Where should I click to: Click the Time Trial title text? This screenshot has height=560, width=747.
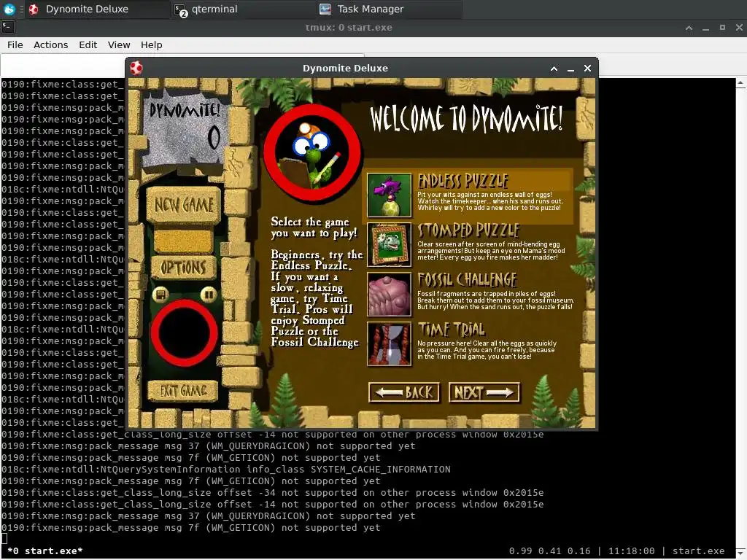[x=451, y=330]
